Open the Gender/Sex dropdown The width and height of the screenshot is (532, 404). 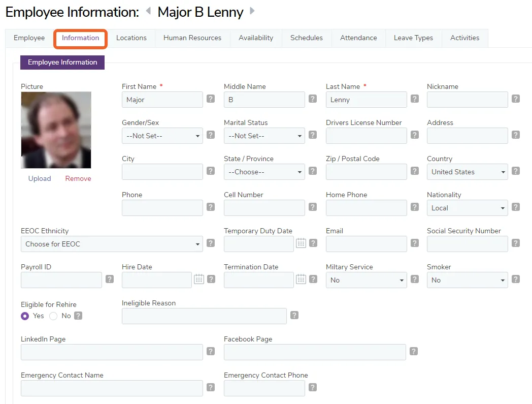click(162, 136)
